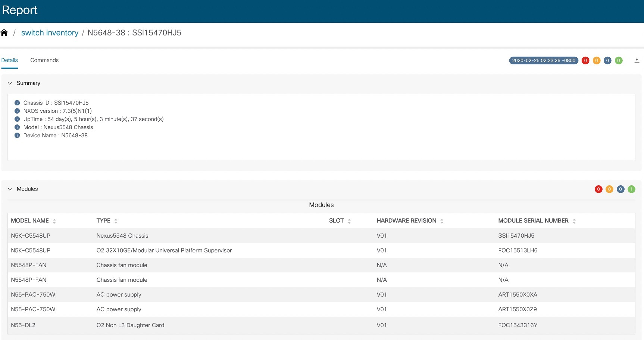Click the home icon in the breadcrumb
Screen dimensions: 644x340
point(4,33)
